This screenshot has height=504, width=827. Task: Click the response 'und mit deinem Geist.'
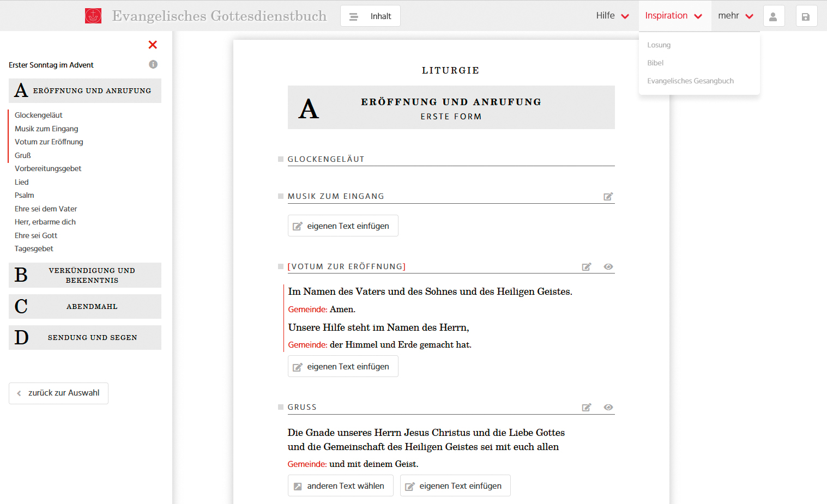[374, 464]
